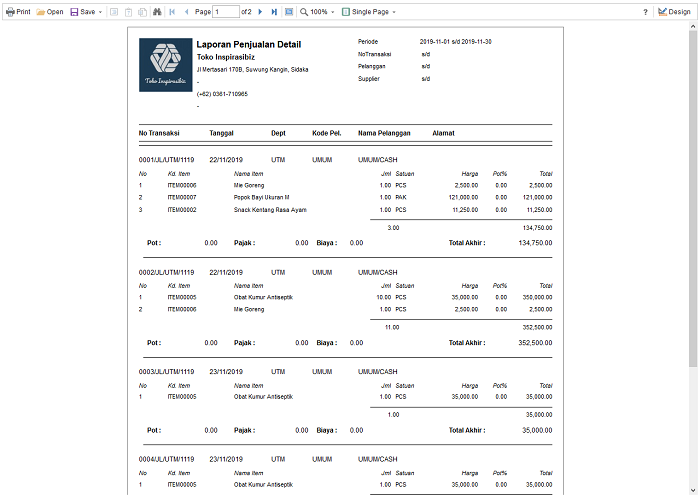The height and width of the screenshot is (497, 700).
Task: Open the help question mark
Action: (x=645, y=12)
